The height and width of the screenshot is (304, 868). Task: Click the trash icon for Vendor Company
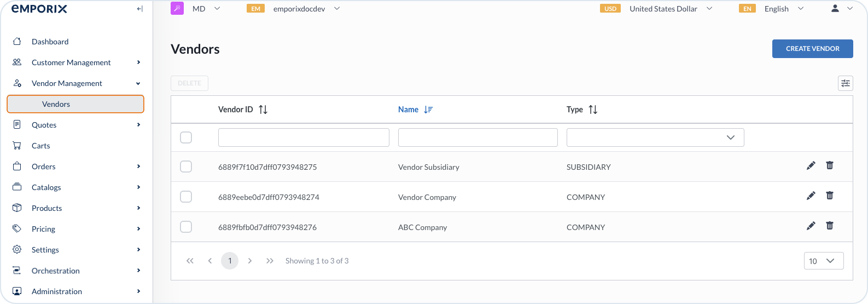(829, 196)
